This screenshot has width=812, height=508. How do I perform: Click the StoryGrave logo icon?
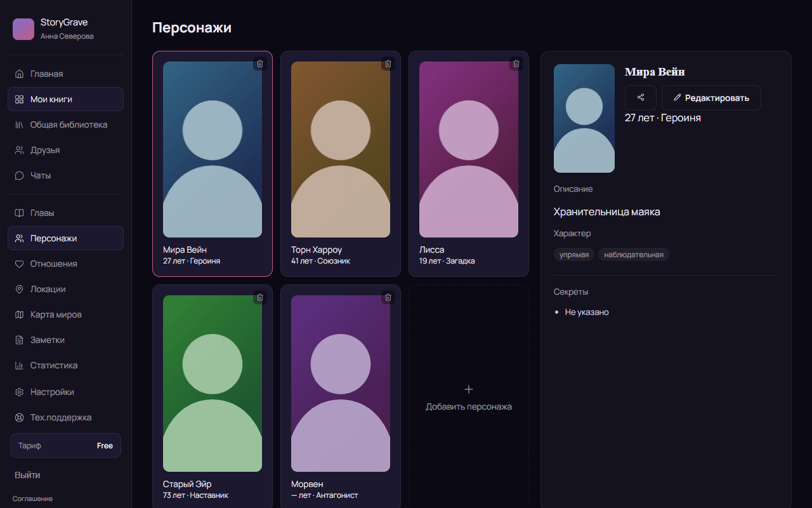coord(23,29)
